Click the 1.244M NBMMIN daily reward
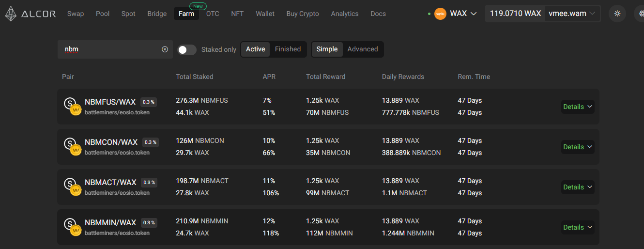This screenshot has height=249, width=644. pos(408,233)
